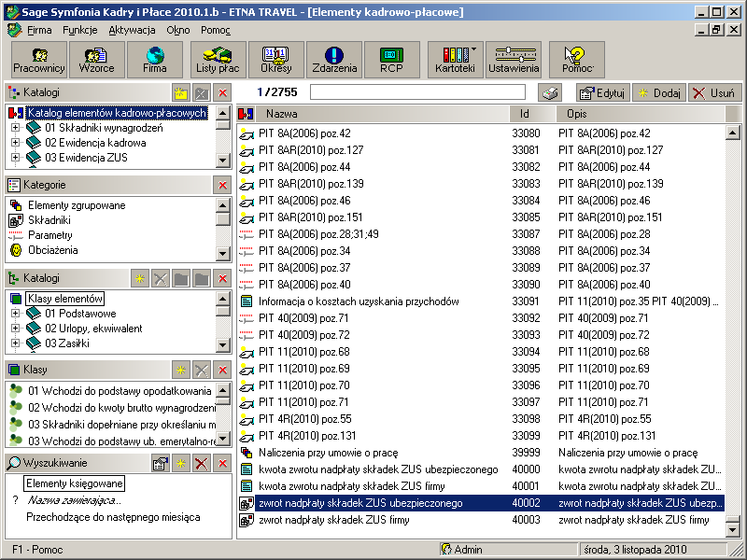Click main list scrollbar up arrow
Image resolution: width=747 pixels, height=560 pixels.
pos(733,133)
